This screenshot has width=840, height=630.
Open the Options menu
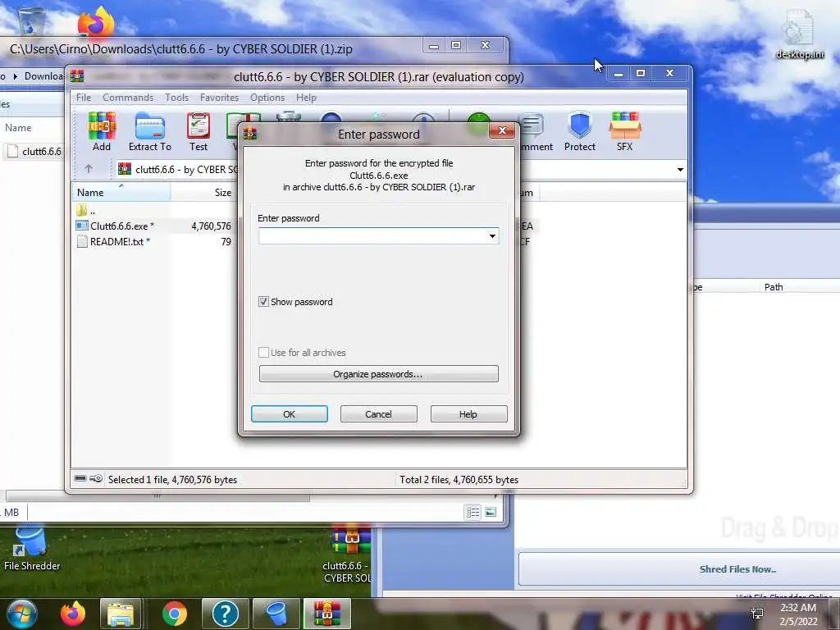point(267,98)
